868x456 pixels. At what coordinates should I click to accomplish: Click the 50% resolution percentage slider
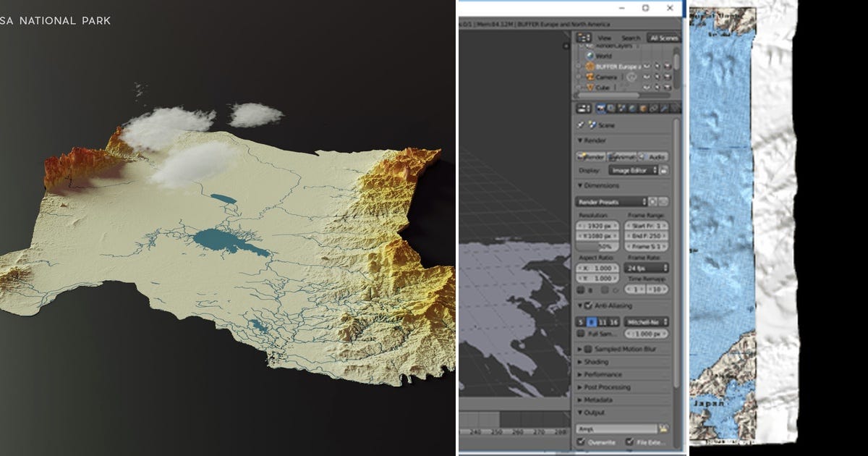[x=597, y=247]
